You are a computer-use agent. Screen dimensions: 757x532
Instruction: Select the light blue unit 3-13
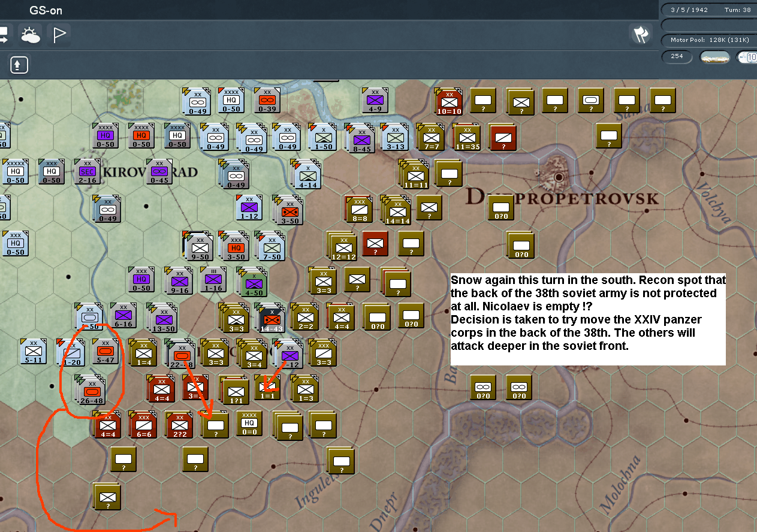click(x=395, y=138)
